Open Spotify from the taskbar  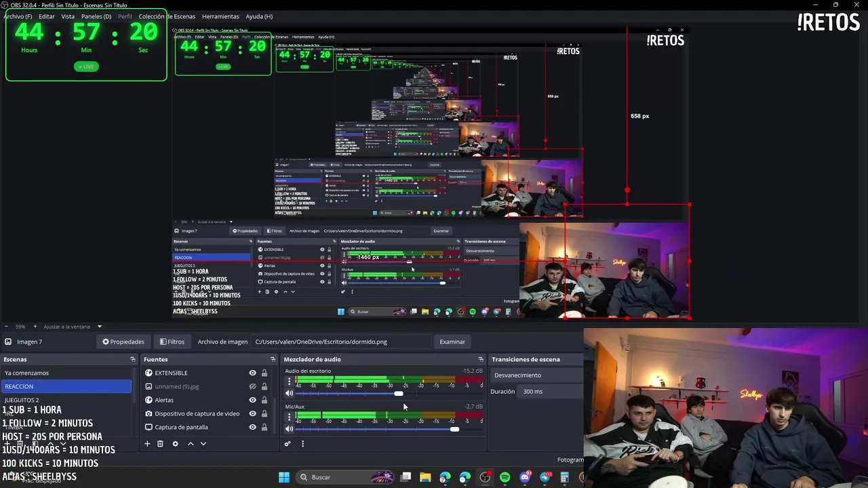click(x=505, y=477)
